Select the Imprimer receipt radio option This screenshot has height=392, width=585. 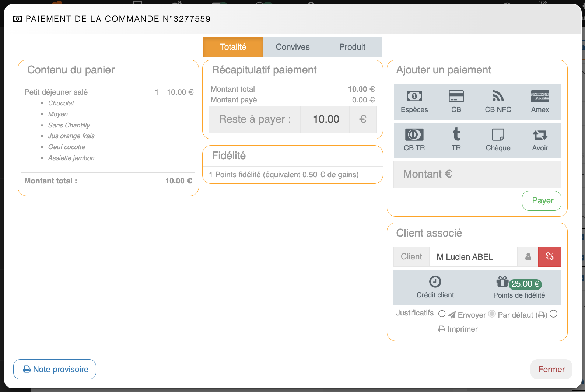click(553, 314)
